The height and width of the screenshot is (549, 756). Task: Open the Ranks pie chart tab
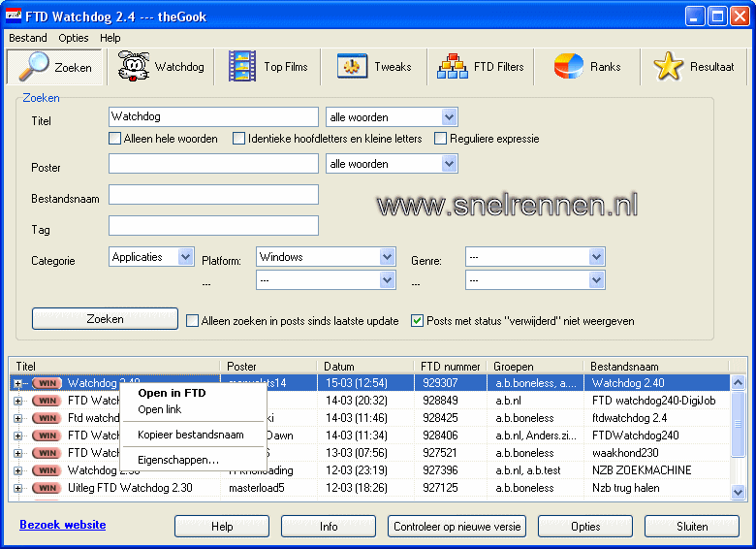587,67
